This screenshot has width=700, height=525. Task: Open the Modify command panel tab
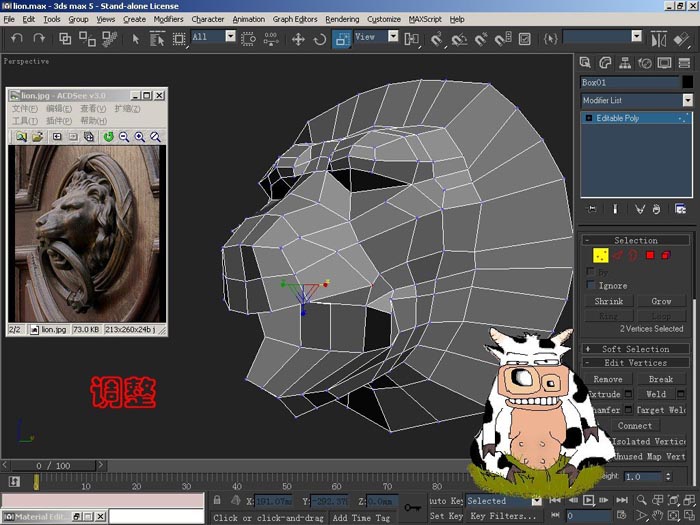click(x=605, y=63)
